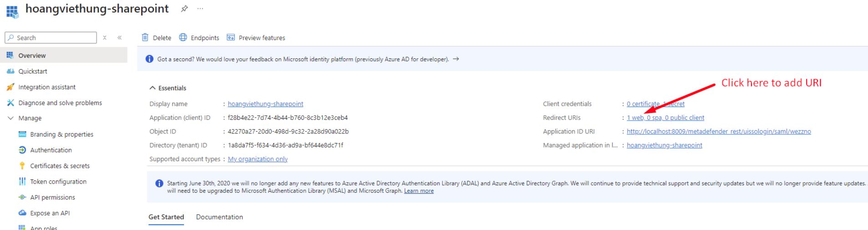
Task: Open the My organization only link
Action: click(258, 159)
